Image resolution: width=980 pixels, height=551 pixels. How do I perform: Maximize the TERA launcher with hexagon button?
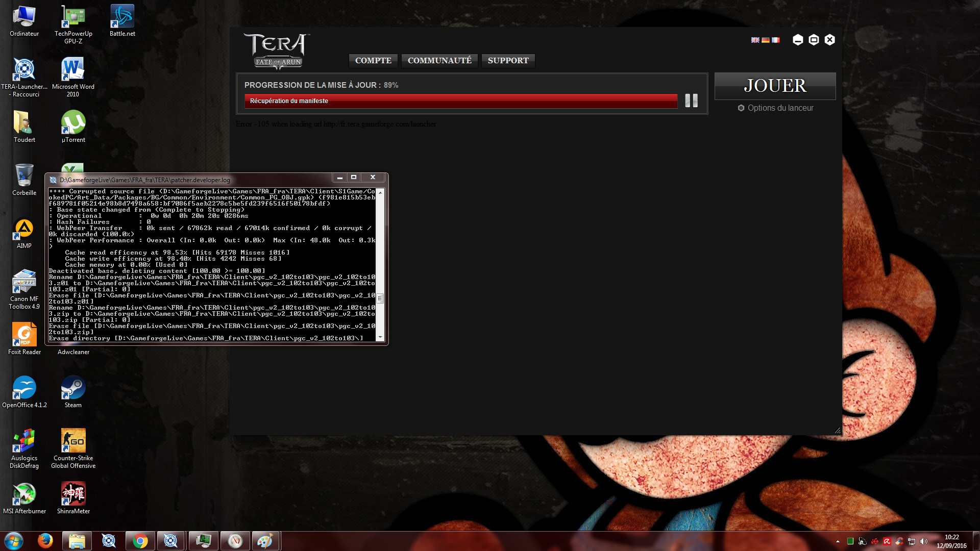point(814,40)
